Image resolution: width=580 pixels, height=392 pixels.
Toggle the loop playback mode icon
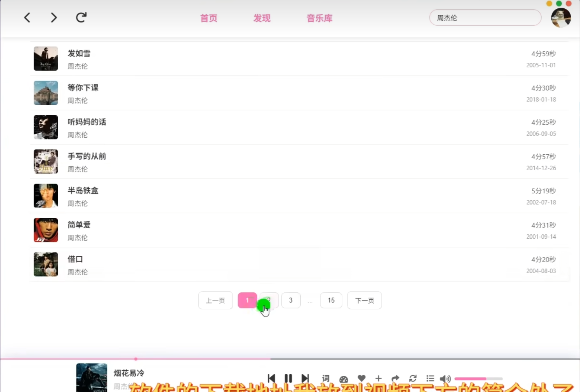pos(413,378)
